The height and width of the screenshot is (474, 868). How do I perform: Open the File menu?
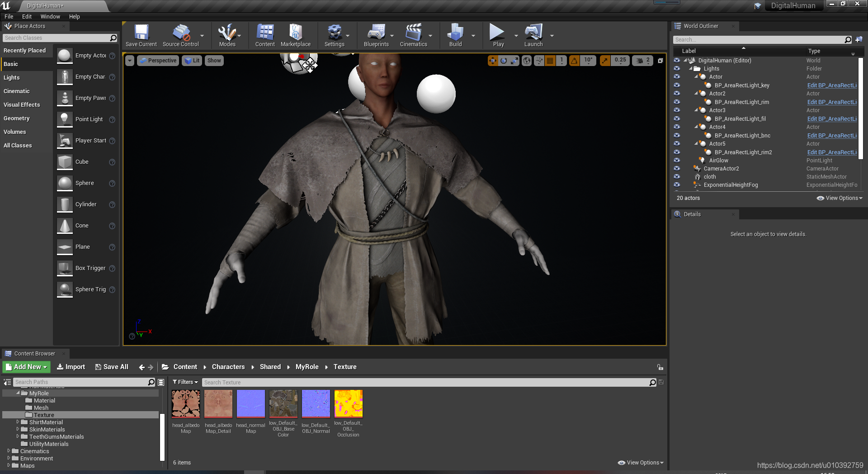(x=9, y=17)
